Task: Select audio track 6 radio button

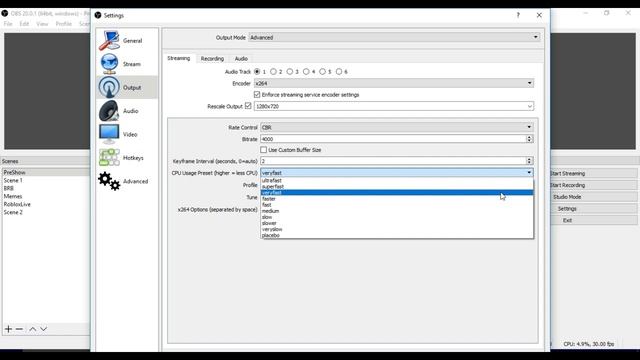Action: pos(339,71)
